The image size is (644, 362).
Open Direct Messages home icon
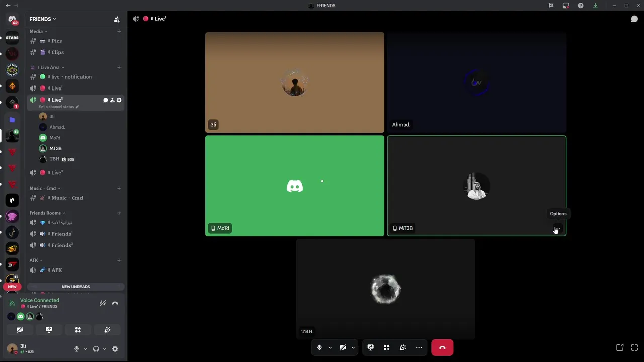pyautogui.click(x=12, y=20)
